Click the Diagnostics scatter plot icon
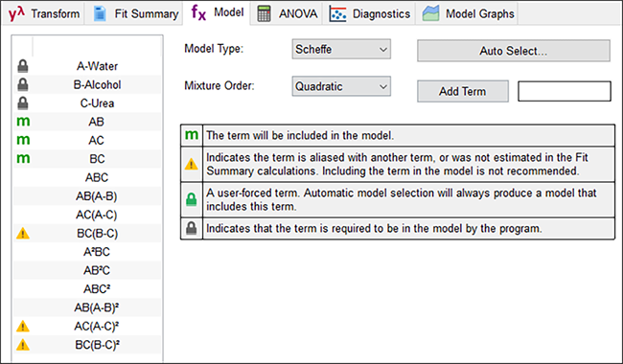This screenshot has height=364, width=623. 337,14
